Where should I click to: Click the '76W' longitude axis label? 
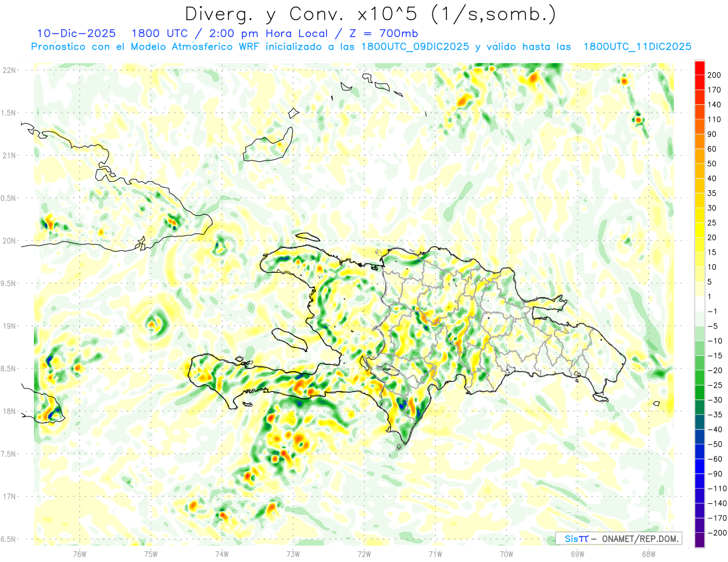(x=79, y=554)
